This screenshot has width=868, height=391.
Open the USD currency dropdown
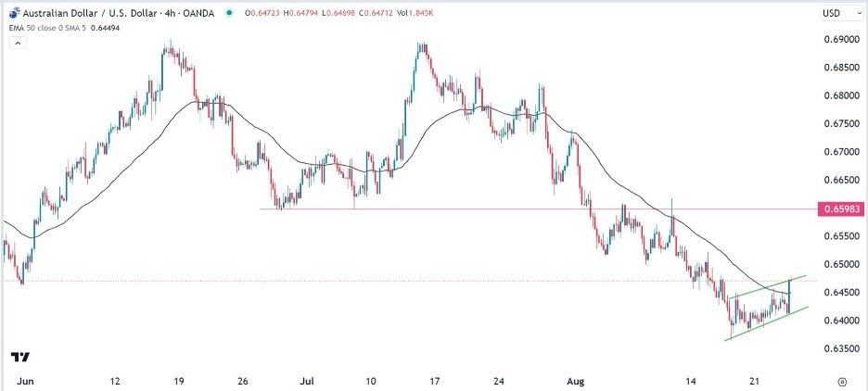830,15
